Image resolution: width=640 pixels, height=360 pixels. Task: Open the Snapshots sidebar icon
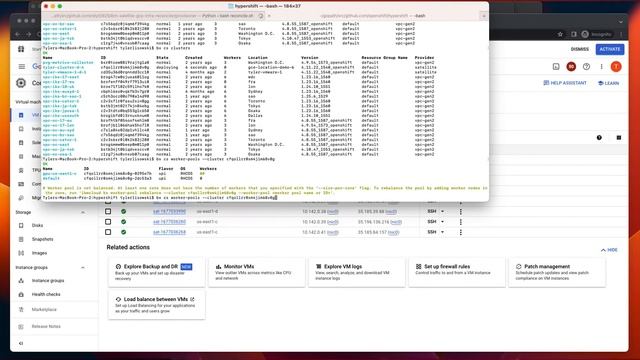pyautogui.click(x=21, y=239)
